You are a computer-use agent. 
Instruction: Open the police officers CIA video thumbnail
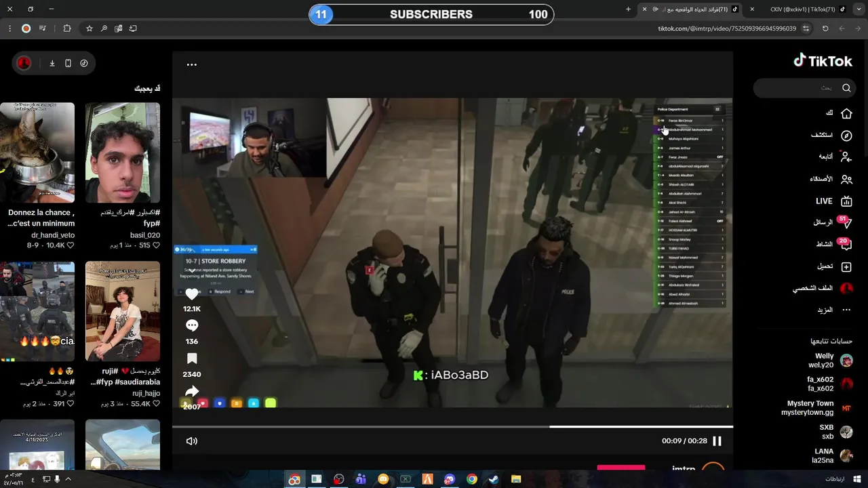(37, 311)
